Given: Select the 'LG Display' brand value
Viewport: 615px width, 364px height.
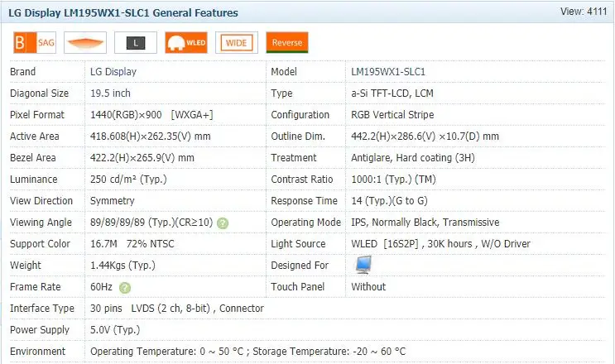Looking at the screenshot, I should (x=113, y=72).
